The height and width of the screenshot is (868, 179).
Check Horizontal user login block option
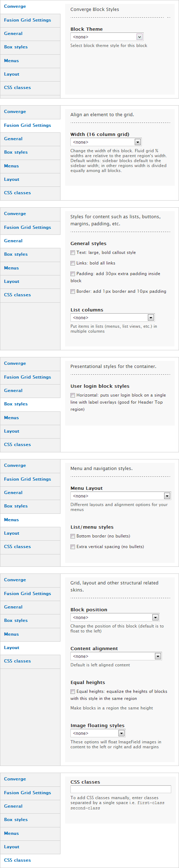click(73, 396)
